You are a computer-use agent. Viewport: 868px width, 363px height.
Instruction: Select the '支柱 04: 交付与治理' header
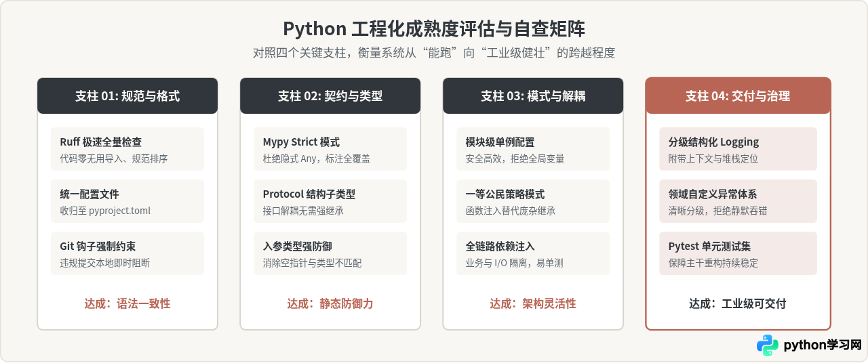tap(738, 95)
